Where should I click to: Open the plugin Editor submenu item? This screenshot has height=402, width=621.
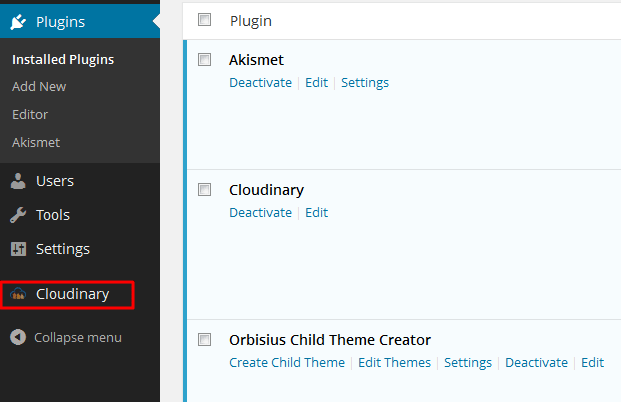point(30,114)
